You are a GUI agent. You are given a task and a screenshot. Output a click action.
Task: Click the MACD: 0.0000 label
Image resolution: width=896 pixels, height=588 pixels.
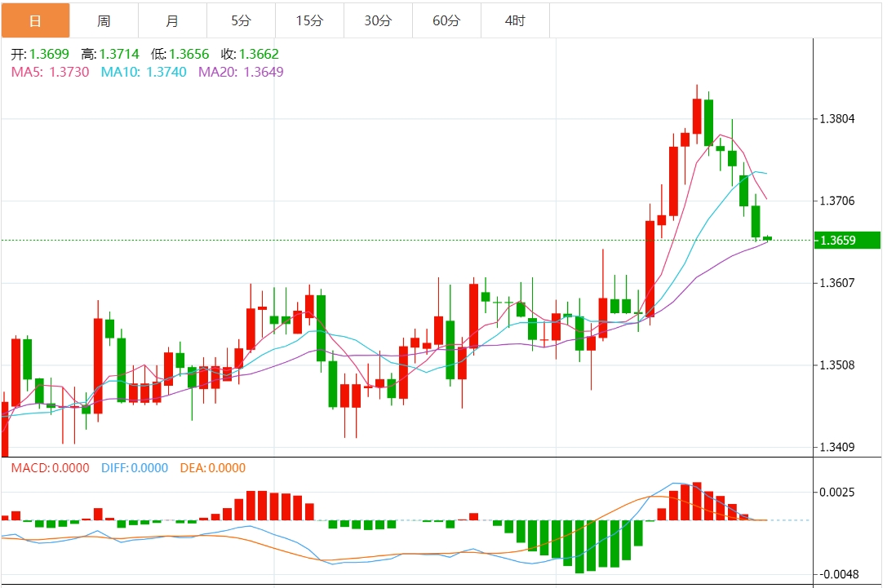tap(51, 468)
